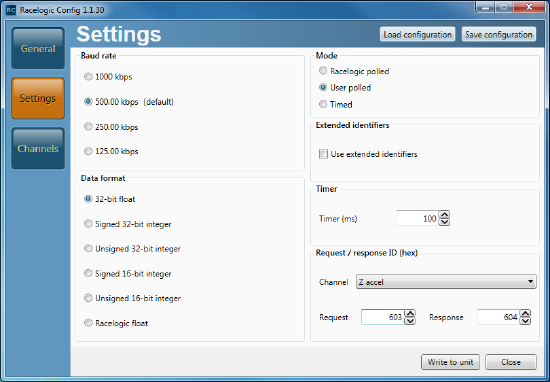Decrease Timer value with down arrow
Image resolution: width=550 pixels, height=382 pixels.
pyautogui.click(x=444, y=222)
